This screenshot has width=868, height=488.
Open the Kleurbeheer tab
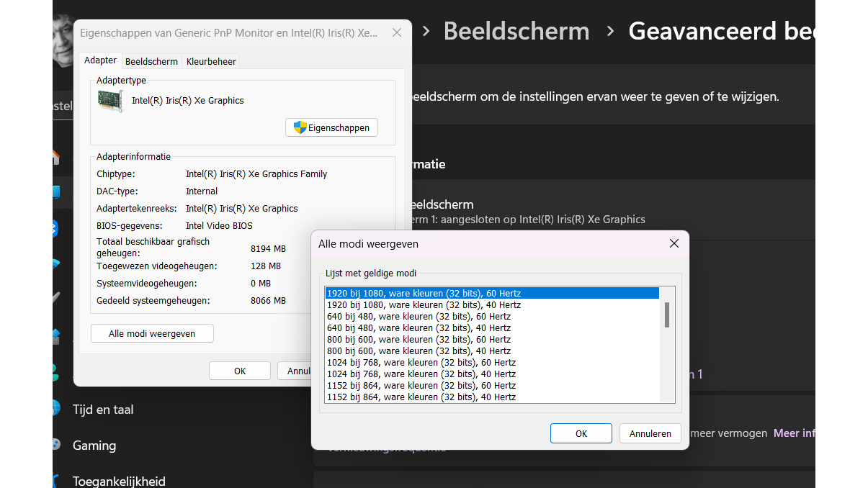[x=210, y=61]
